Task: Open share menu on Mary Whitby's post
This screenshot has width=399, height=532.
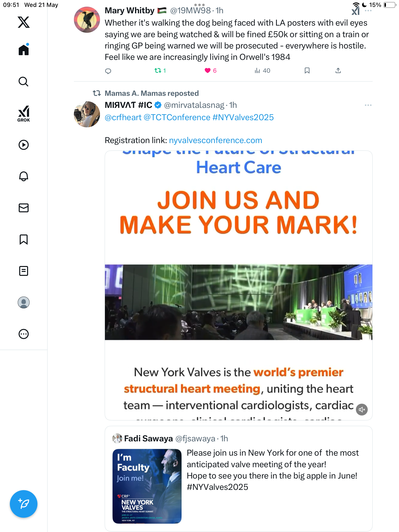Action: click(x=338, y=71)
